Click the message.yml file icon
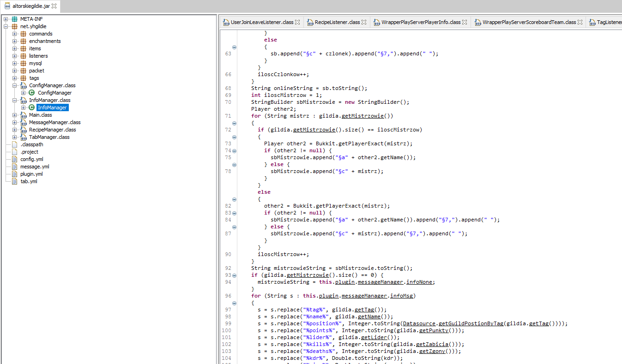The width and height of the screenshot is (622, 364). point(14,167)
